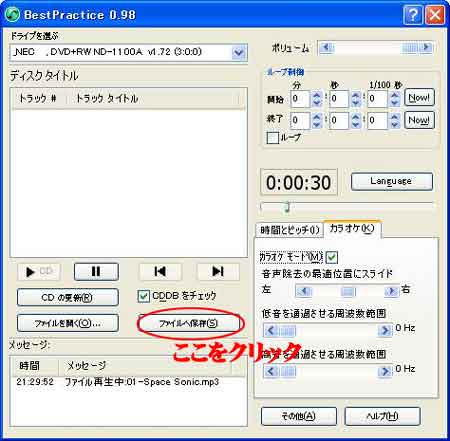The image size is (450, 441).
Task: Click the Play CD button
Action: 39,272
